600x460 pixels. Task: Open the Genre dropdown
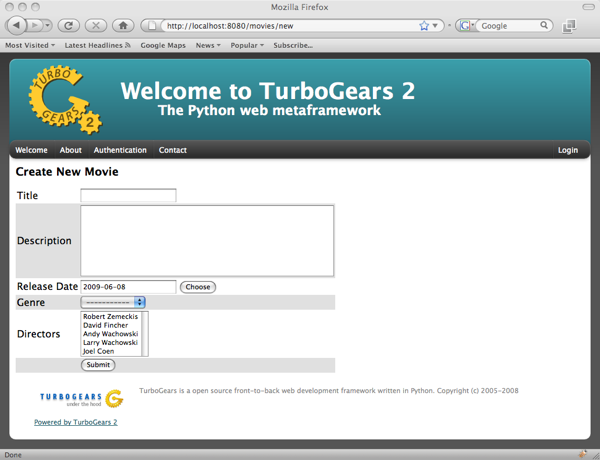pos(113,302)
